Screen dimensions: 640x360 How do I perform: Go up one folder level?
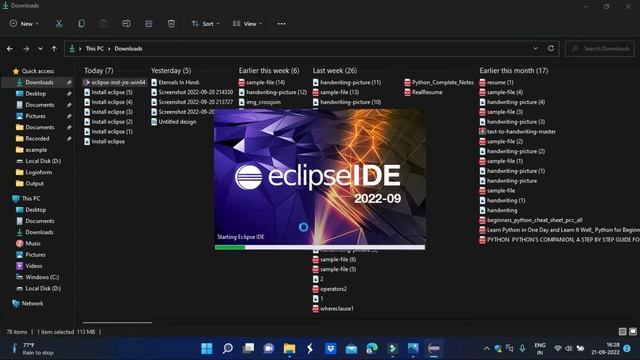(x=54, y=49)
